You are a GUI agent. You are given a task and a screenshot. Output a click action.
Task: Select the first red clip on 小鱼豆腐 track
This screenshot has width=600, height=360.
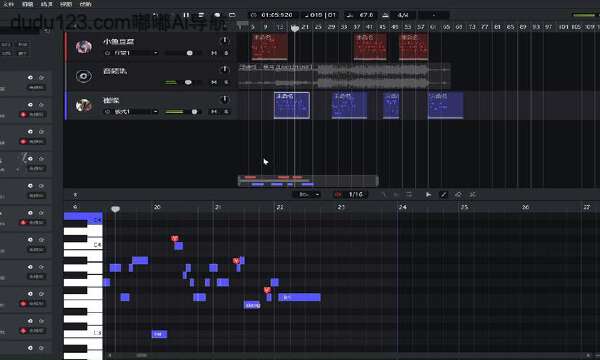(270, 47)
